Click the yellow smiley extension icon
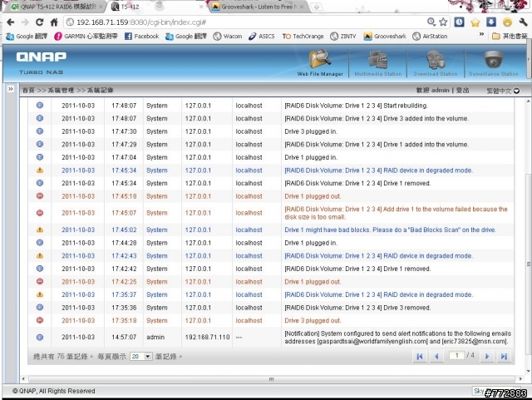Image resolution: width=532 pixels, height=400 pixels. [507, 22]
